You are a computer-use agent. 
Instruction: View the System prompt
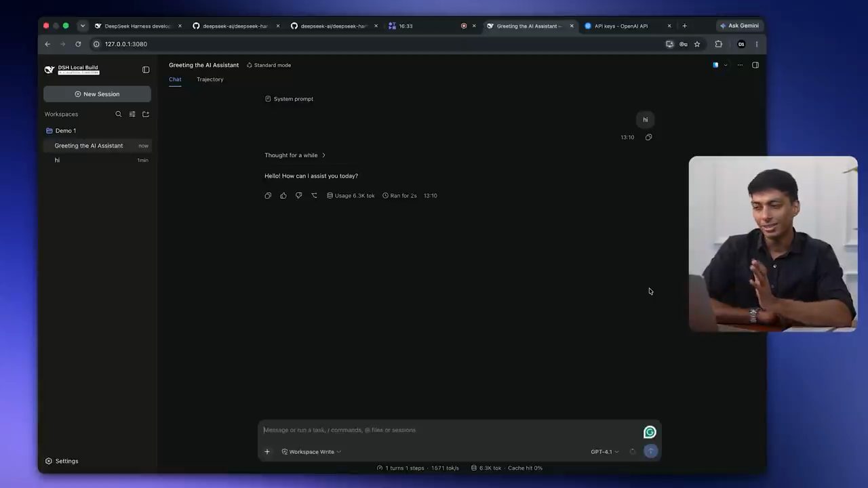[289, 99]
